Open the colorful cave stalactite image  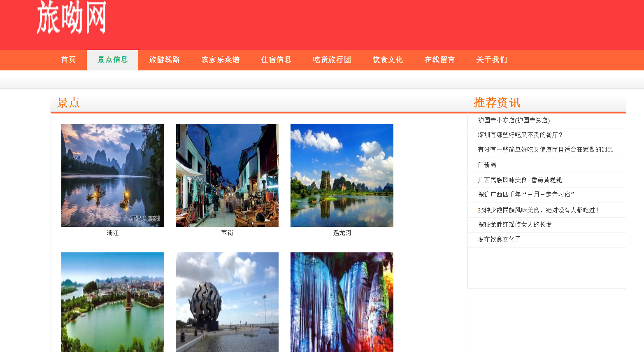pos(342,302)
